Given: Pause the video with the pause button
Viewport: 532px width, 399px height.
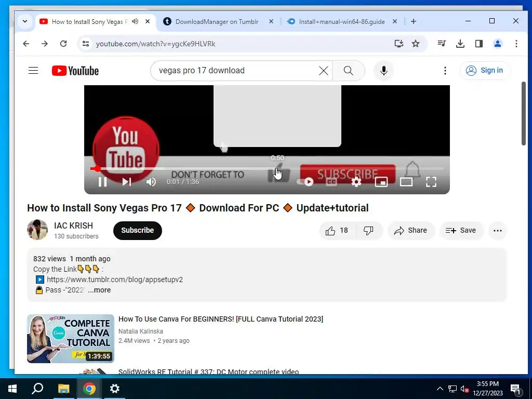Looking at the screenshot, I should (102, 182).
